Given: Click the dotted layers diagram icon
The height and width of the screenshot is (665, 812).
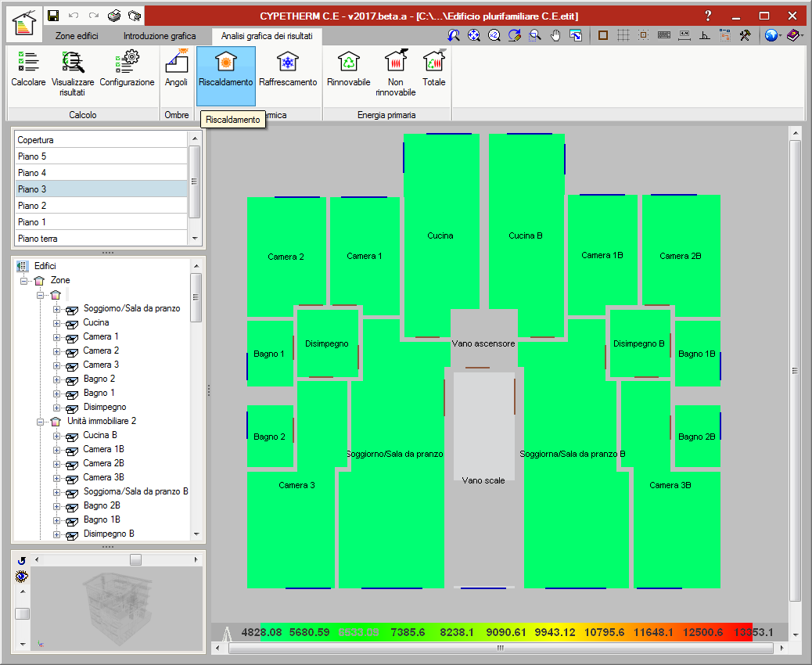Looking at the screenshot, I should tap(725, 35).
